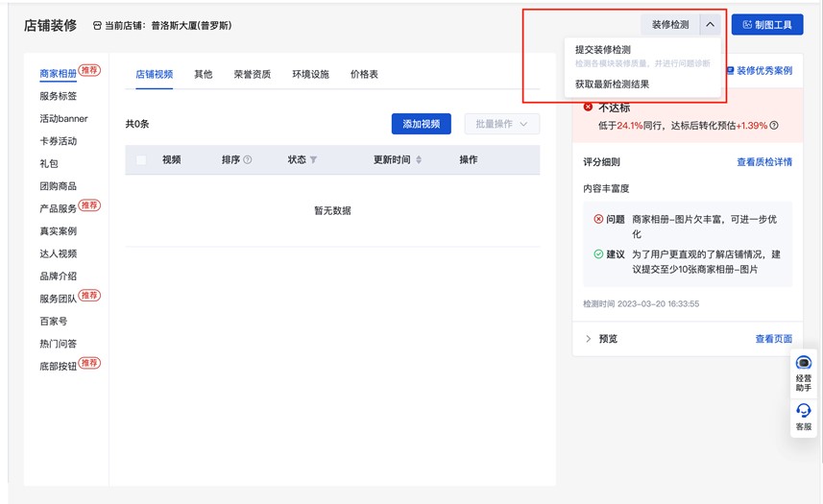The height and width of the screenshot is (504, 823).
Task: Open the 批量操作 dropdown
Action: click(x=501, y=124)
